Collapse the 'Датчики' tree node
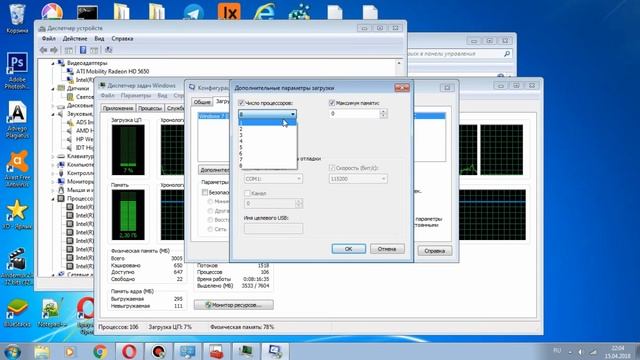 click(x=53, y=89)
